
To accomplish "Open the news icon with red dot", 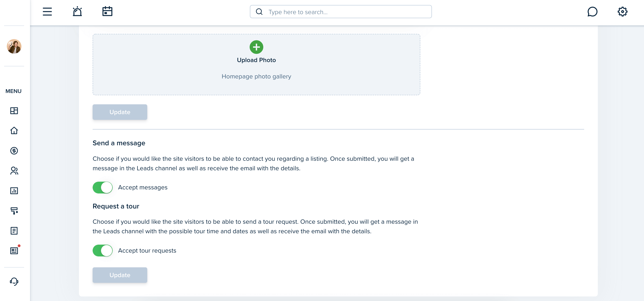I will pyautogui.click(x=14, y=251).
